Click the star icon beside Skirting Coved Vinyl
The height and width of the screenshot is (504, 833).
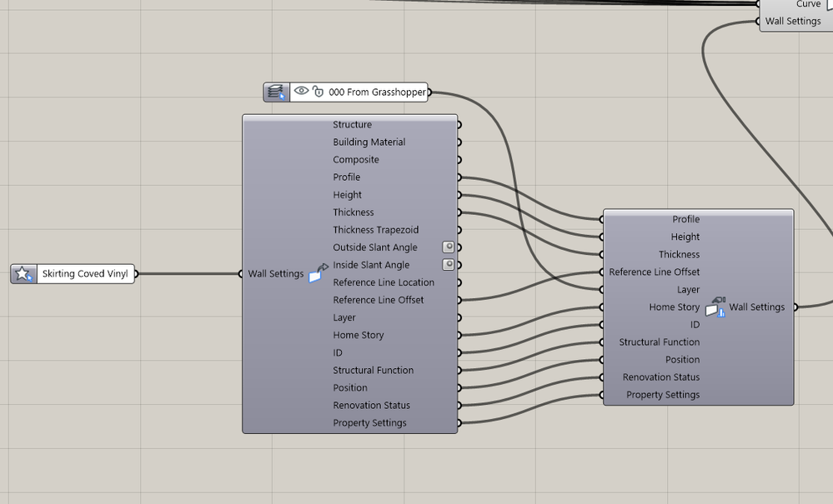(x=23, y=273)
